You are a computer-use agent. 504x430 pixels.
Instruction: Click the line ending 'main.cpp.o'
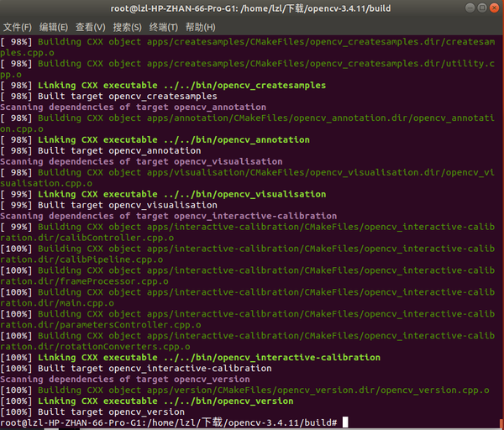click(x=57, y=303)
